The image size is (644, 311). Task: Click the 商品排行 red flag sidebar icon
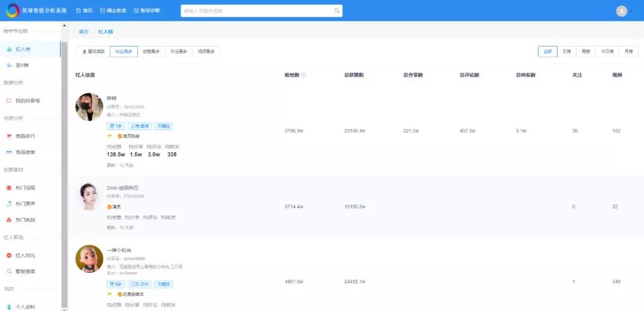click(9, 136)
